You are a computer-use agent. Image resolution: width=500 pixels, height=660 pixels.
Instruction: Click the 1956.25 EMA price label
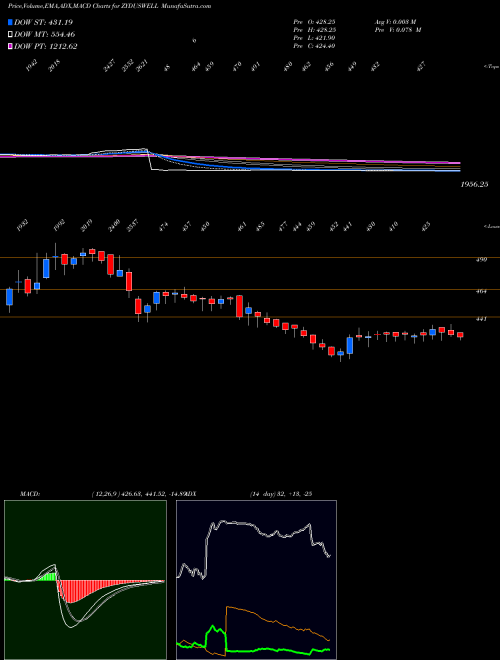[x=474, y=184]
